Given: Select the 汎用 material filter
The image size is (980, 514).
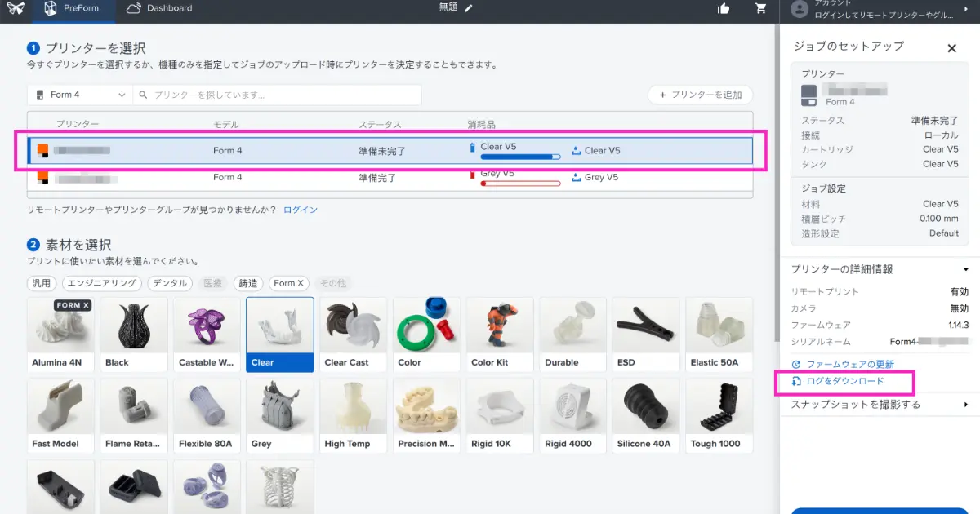Looking at the screenshot, I should coord(42,283).
